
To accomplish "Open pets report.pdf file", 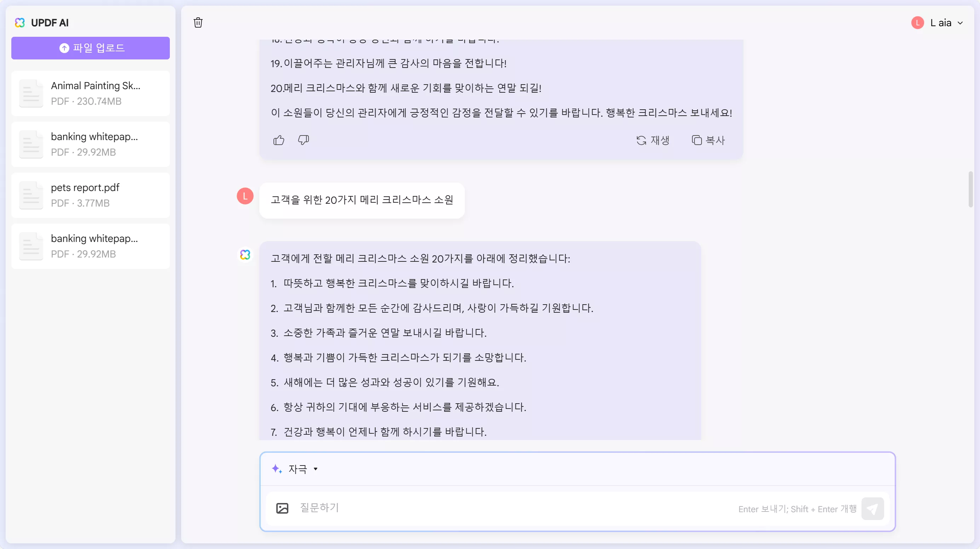I will 91,195.
